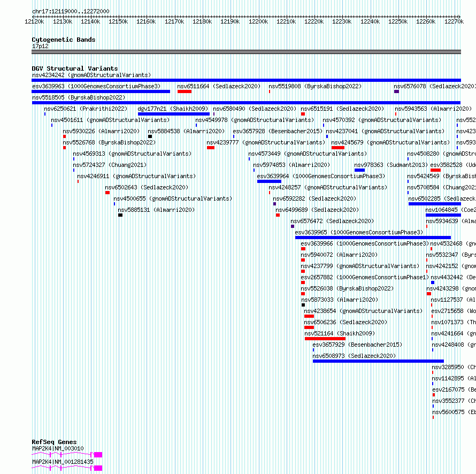476x474 pixels.
Task: Click nsv4570392 gnomAD variant label
Action: coord(382,120)
